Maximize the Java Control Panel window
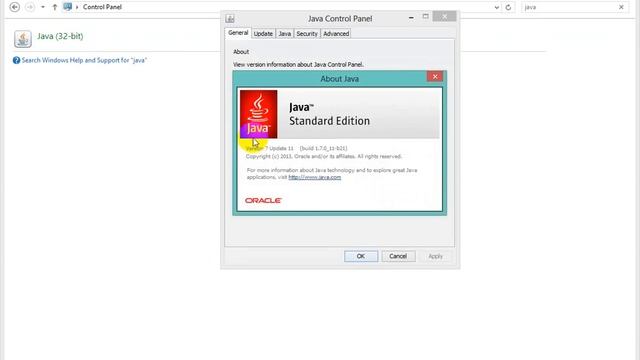 (425, 16)
